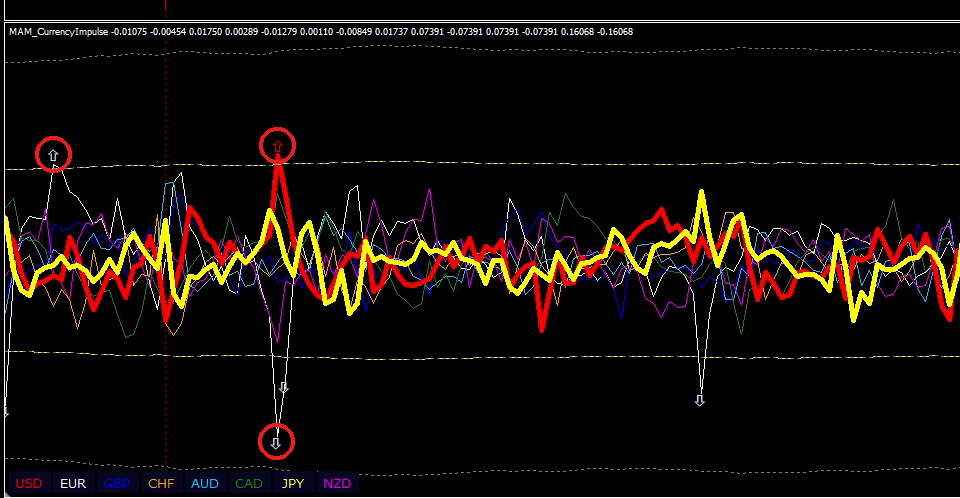Toggle the AUD currency button
The image size is (960, 498).
(x=204, y=483)
